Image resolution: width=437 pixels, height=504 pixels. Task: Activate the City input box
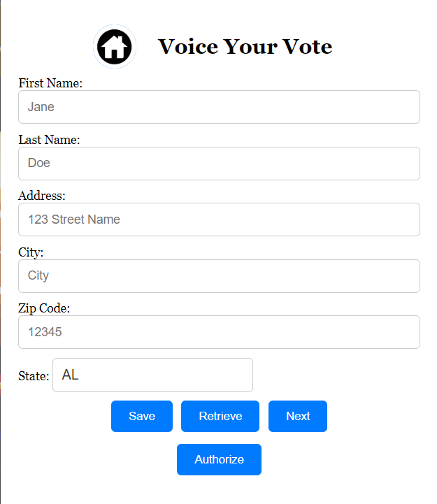tap(219, 276)
